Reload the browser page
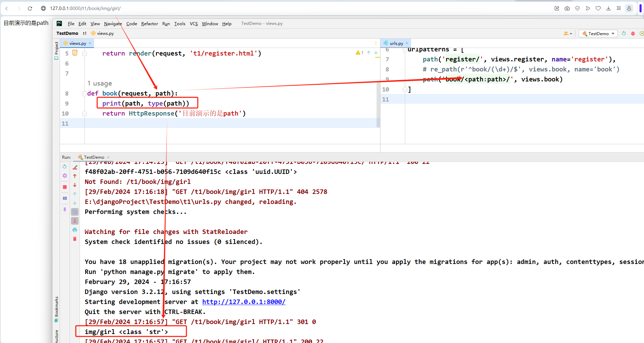The width and height of the screenshot is (644, 343). click(x=30, y=8)
